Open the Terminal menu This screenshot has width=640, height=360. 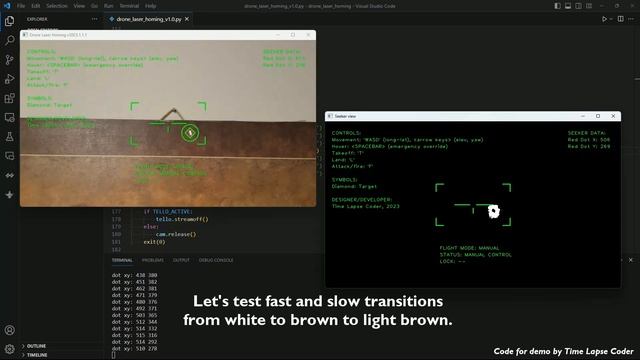coord(129,6)
